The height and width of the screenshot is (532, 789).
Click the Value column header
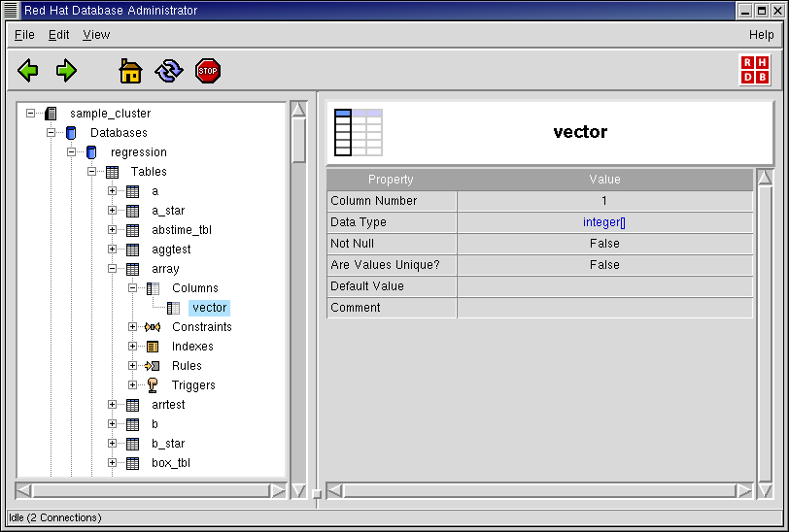pos(604,180)
